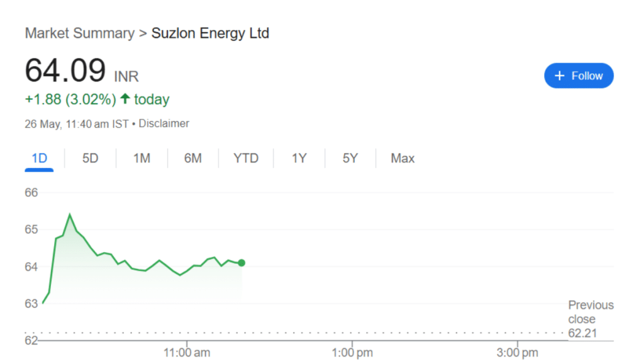
Task: Open the Market Summary link
Action: (x=80, y=33)
